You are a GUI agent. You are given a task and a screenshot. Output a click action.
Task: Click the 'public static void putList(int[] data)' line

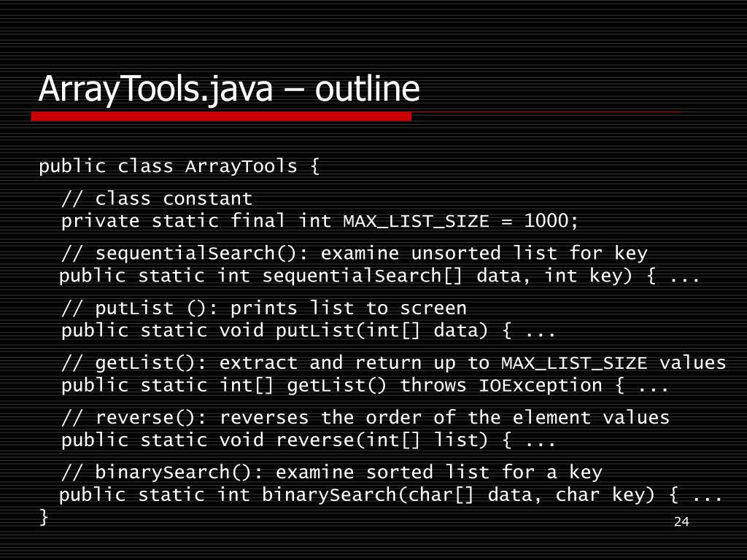coord(309,330)
